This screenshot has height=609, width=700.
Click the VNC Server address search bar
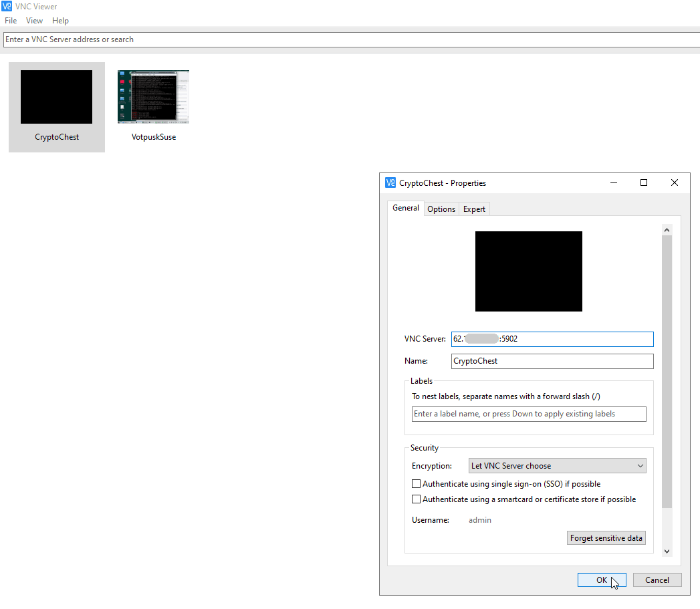click(x=352, y=39)
